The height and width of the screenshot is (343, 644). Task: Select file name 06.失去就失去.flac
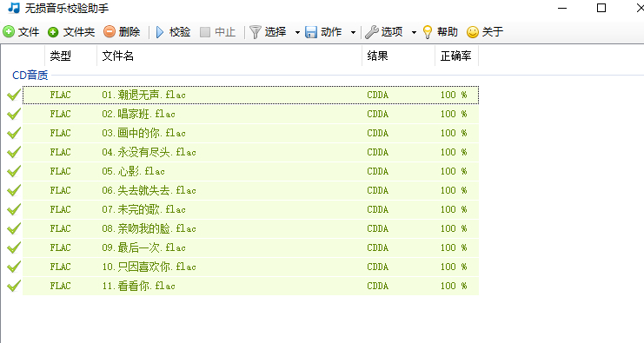(x=149, y=190)
